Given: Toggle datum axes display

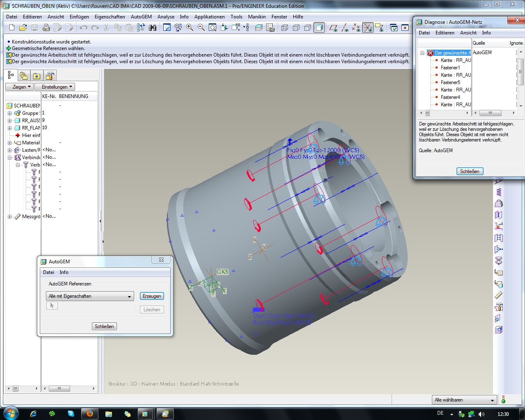Looking at the screenshot, I should [345, 27].
